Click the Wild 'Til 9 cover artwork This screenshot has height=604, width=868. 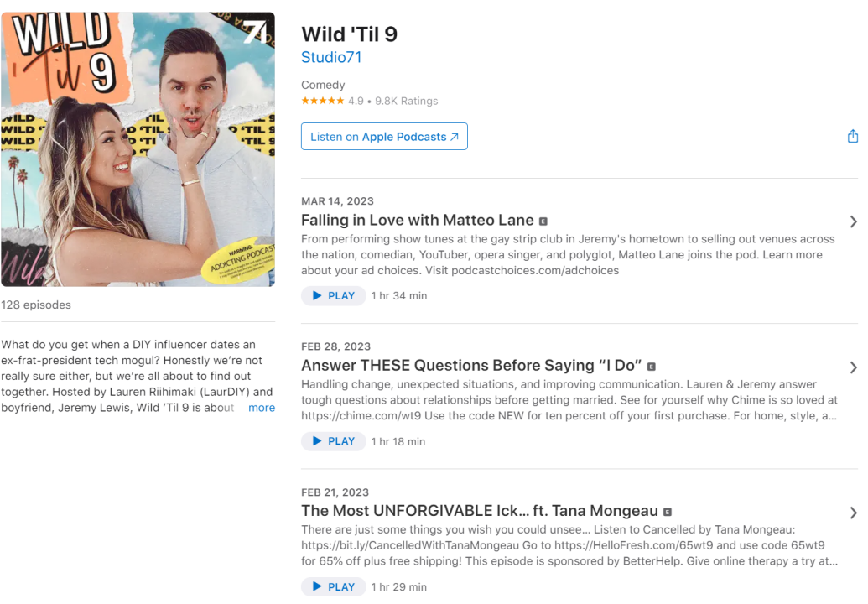click(x=138, y=149)
